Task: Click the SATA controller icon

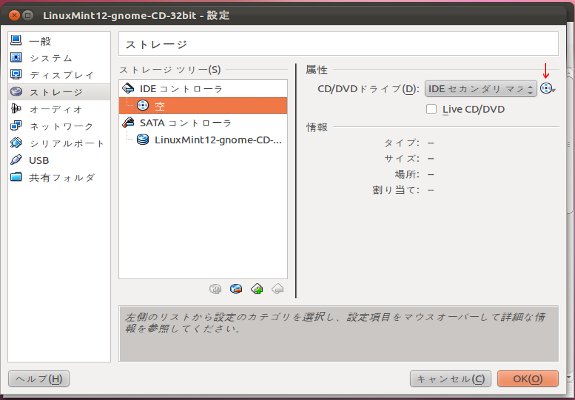Action: 128,122
